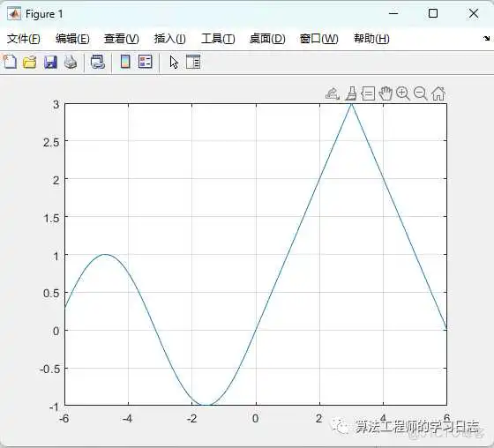Open the 插入(I) menu
494x448 pixels.
pos(169,39)
